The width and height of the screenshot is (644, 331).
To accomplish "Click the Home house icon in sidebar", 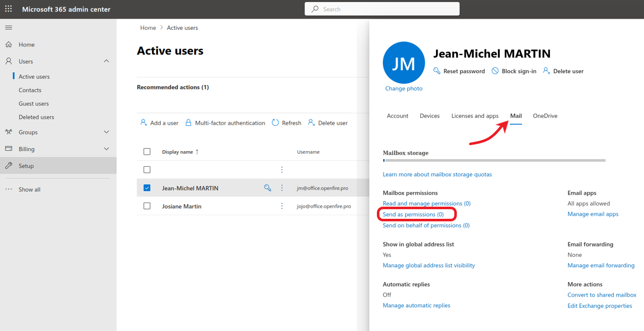I will pos(9,44).
